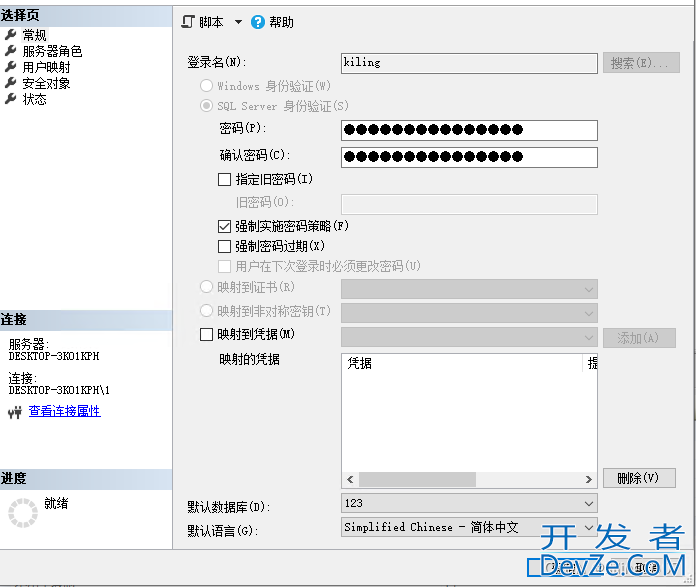Click right arrow of credentials list scrollbar

589,480
